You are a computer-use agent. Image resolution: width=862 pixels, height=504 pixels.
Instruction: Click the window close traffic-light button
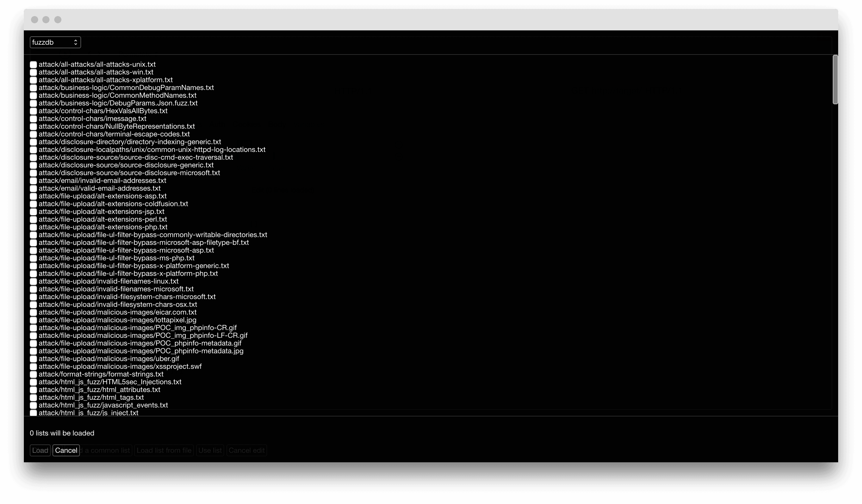(x=35, y=19)
